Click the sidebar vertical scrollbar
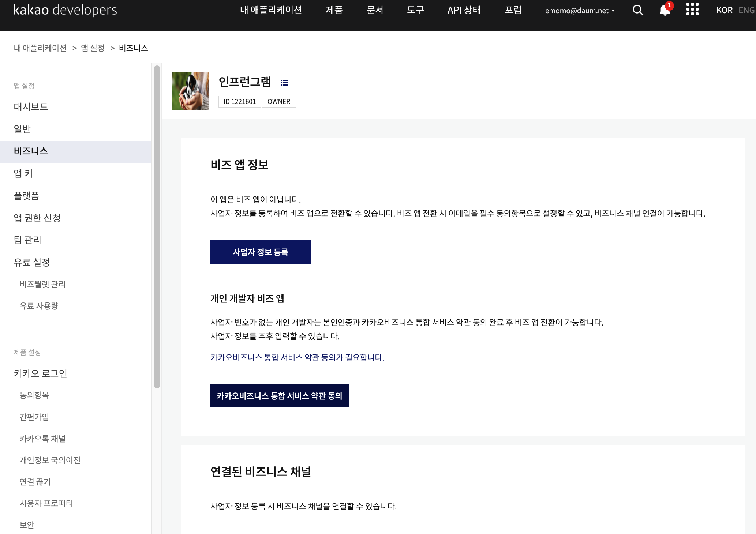This screenshot has width=756, height=534. (157, 227)
